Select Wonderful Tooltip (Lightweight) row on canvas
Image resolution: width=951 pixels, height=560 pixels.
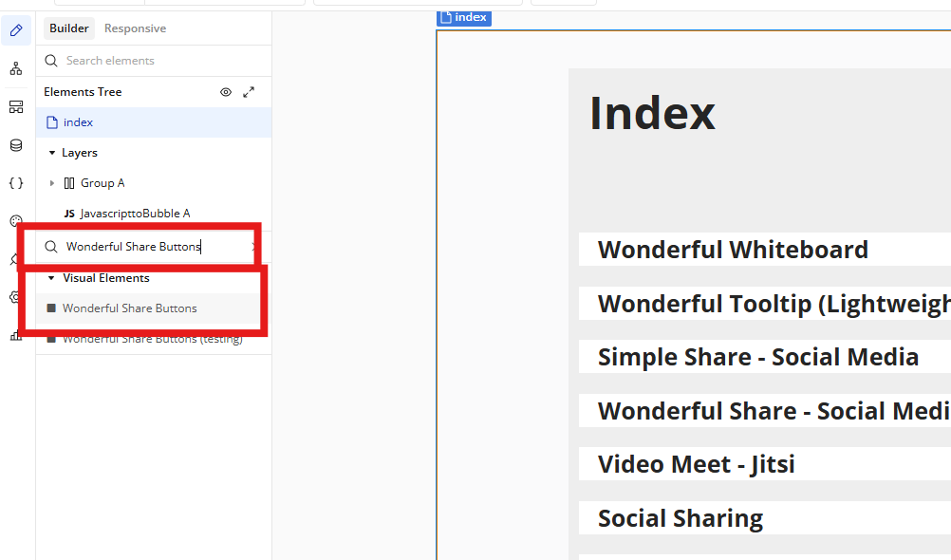tap(765, 304)
